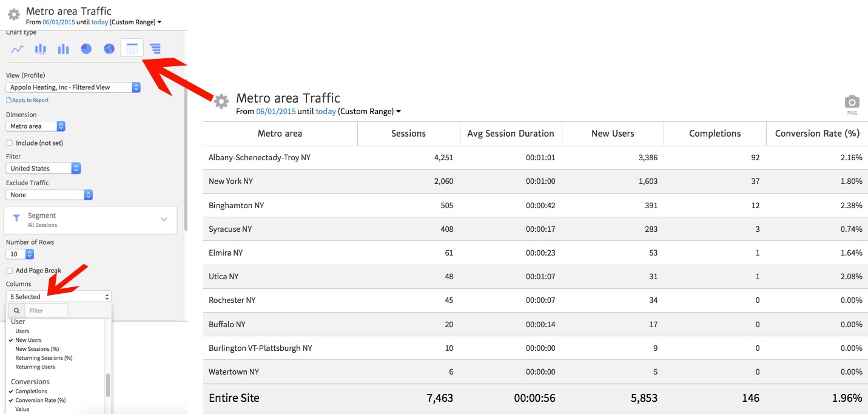Viewport: 868px width, 414px height.
Task: Check the Add Page Break option
Action: coord(10,270)
